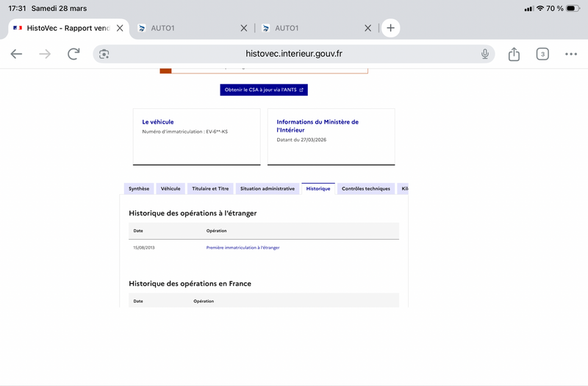This screenshot has height=386, width=588.
Task: Open the Synthèse tab
Action: pyautogui.click(x=139, y=189)
